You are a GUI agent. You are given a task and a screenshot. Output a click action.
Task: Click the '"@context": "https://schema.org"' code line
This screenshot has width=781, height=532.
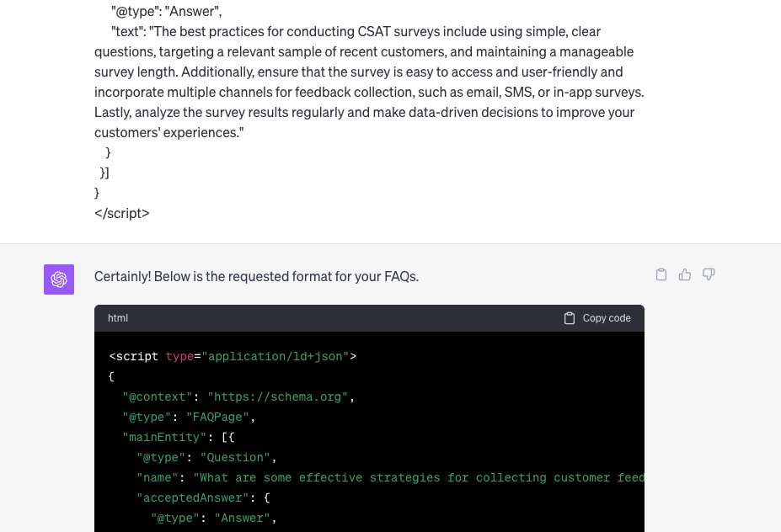pos(238,397)
